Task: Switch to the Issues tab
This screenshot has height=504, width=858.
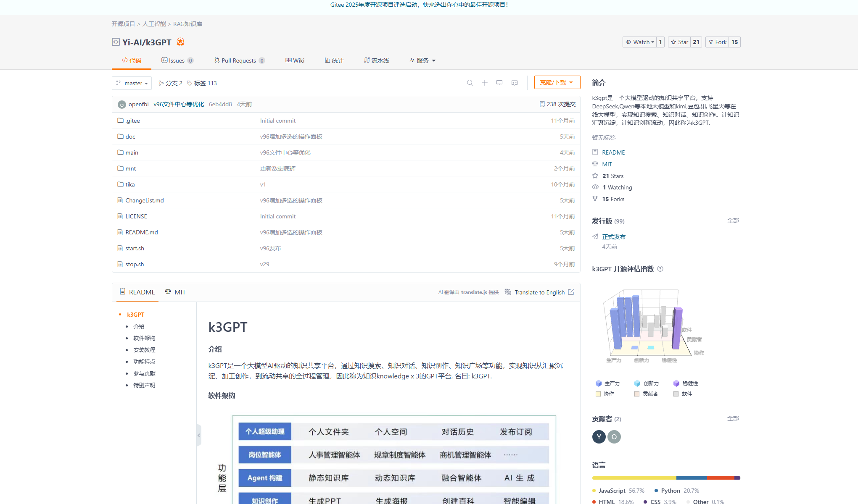Action: [177, 60]
